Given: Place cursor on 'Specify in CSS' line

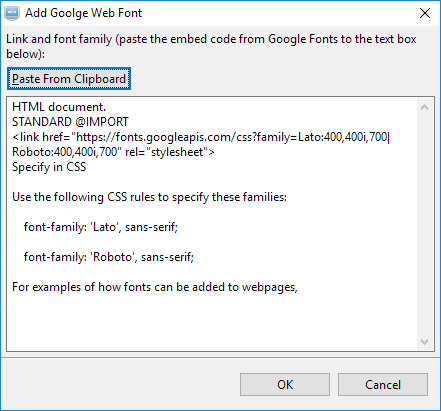Looking at the screenshot, I should 49,167.
